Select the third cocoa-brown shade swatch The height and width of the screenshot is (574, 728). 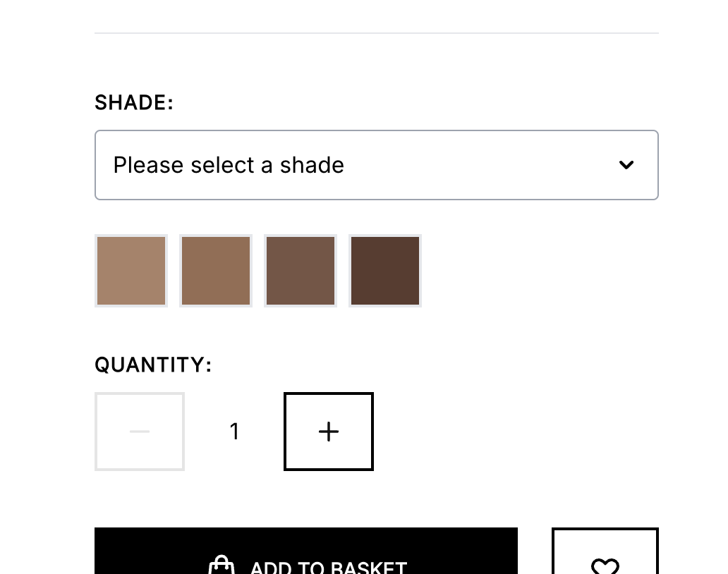(301, 271)
